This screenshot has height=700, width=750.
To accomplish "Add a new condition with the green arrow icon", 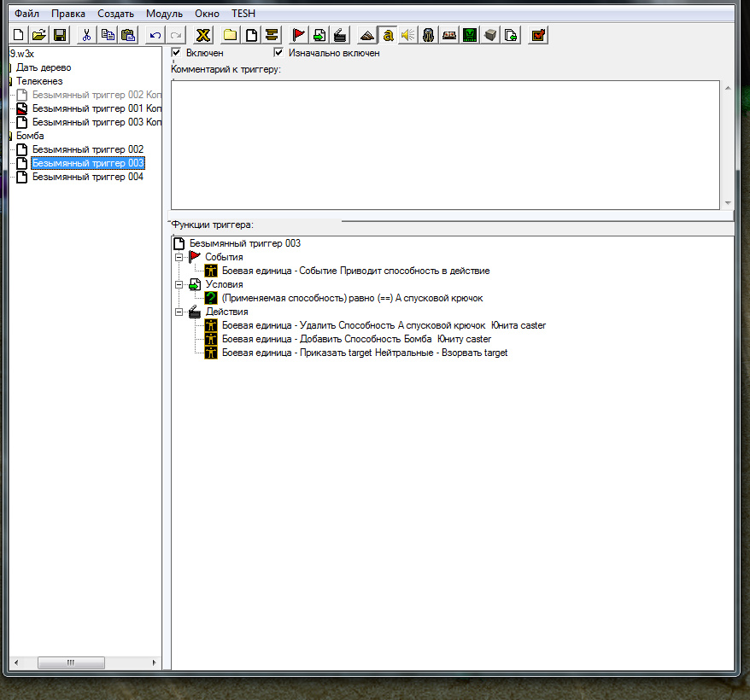I will (x=319, y=35).
